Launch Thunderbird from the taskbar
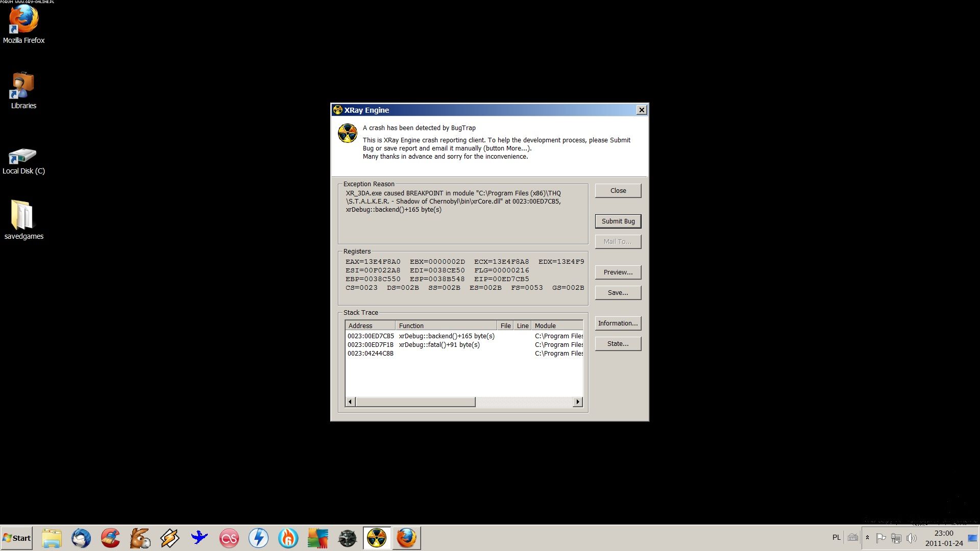This screenshot has height=551, width=980. (81, 538)
